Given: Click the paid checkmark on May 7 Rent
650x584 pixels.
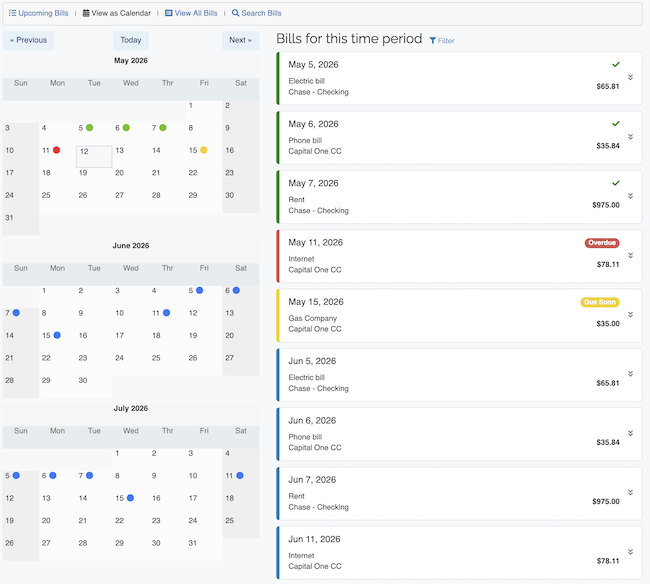Looking at the screenshot, I should 616,183.
